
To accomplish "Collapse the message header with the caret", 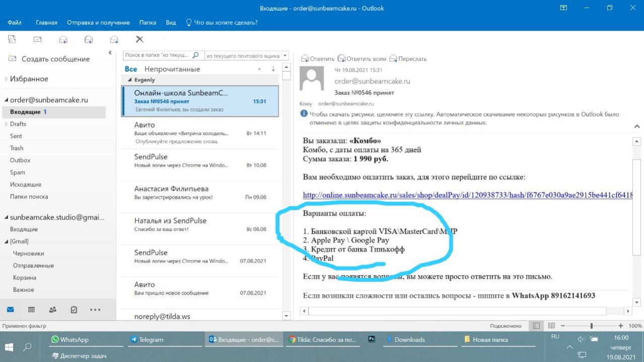I will pos(636,126).
